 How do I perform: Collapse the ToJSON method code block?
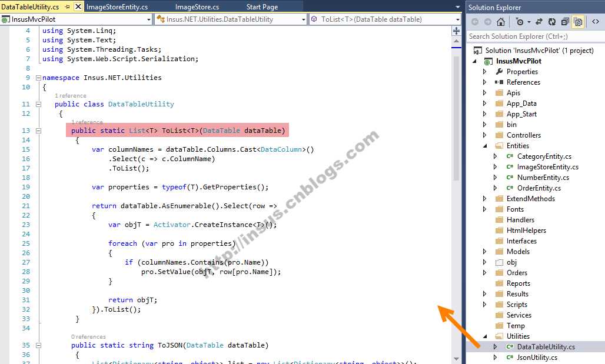coord(38,346)
